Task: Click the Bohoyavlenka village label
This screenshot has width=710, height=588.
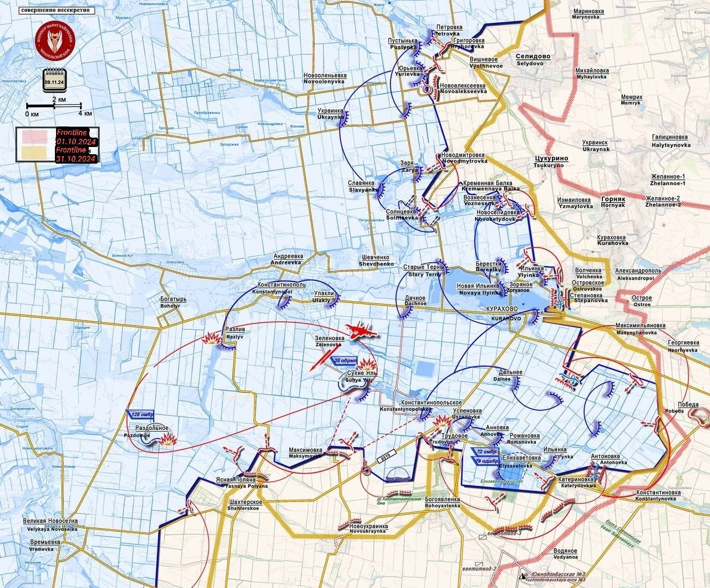Action: coord(443,502)
